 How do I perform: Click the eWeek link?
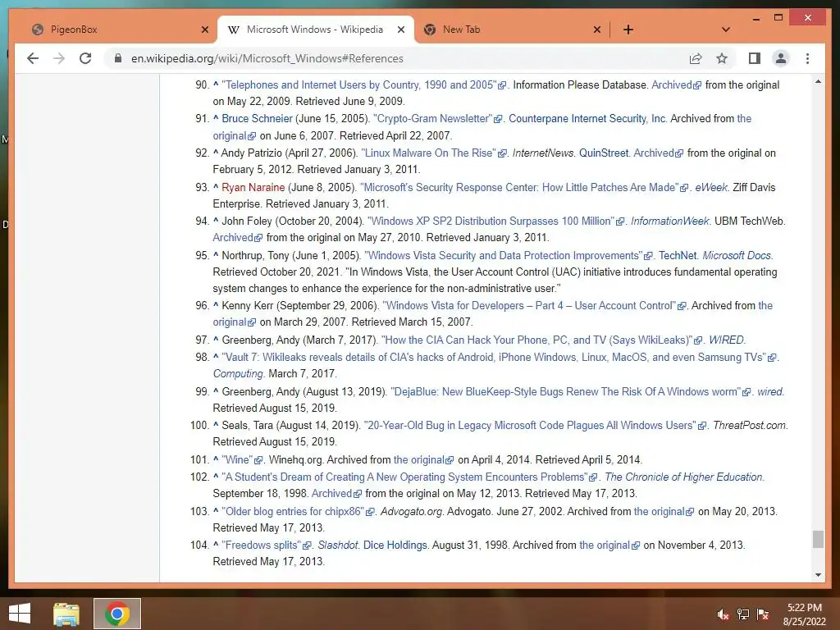(711, 187)
